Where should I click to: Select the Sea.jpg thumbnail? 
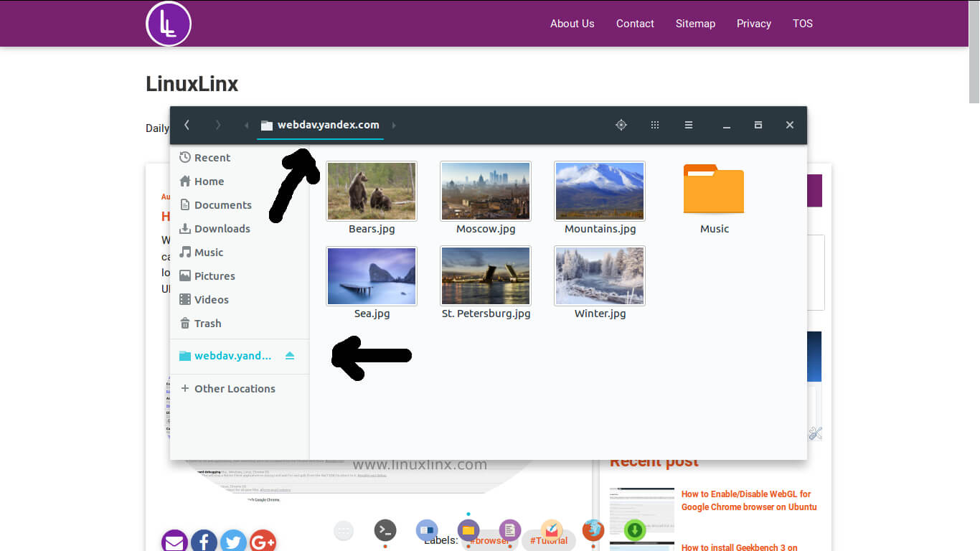pyautogui.click(x=372, y=275)
